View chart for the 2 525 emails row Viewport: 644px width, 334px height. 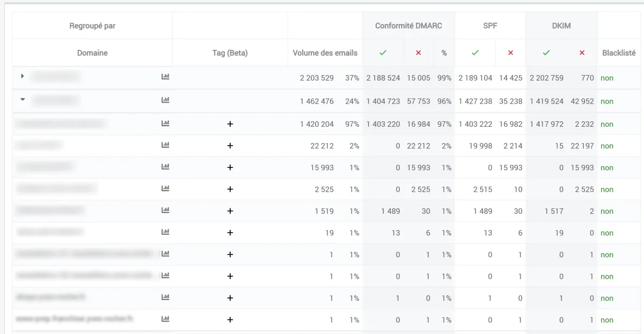click(165, 188)
